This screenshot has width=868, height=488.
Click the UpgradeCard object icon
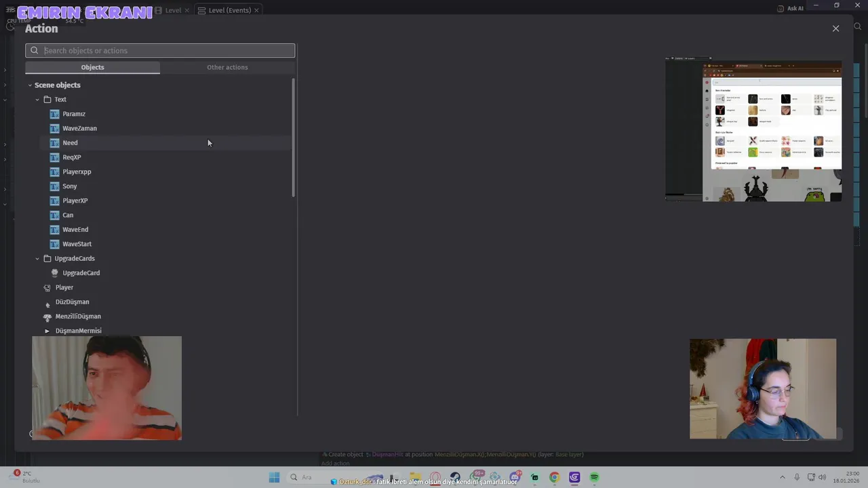click(55, 273)
